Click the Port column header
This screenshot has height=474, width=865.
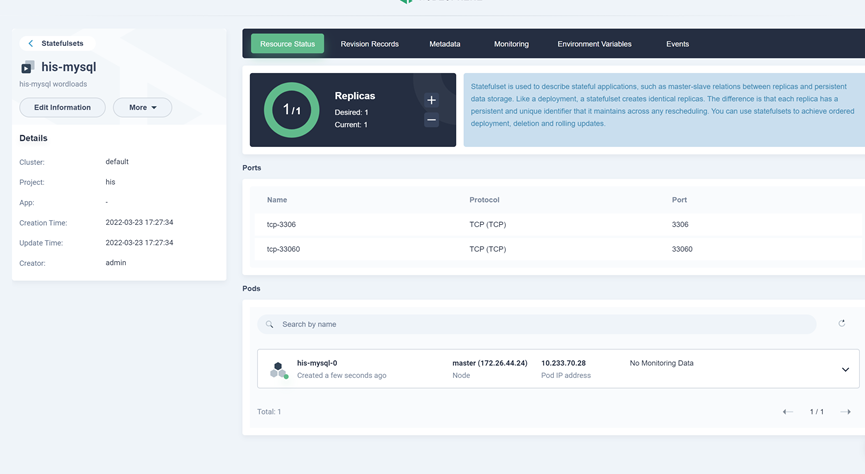click(x=679, y=200)
